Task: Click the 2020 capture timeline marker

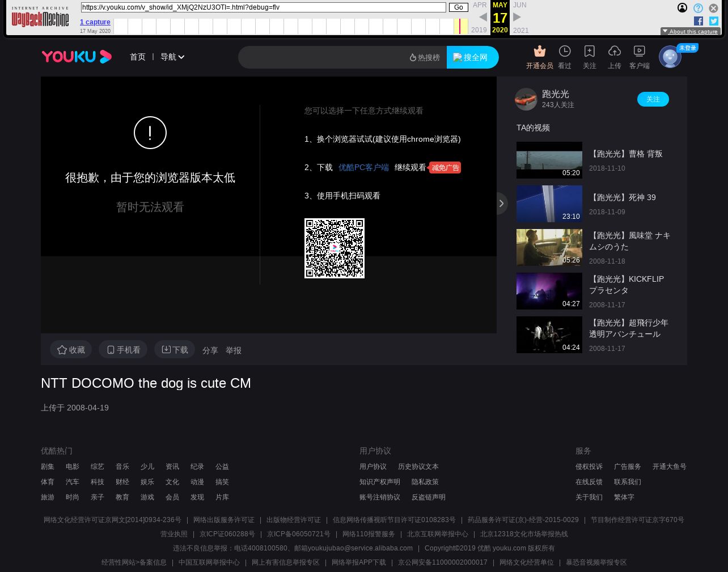Action: click(x=460, y=26)
